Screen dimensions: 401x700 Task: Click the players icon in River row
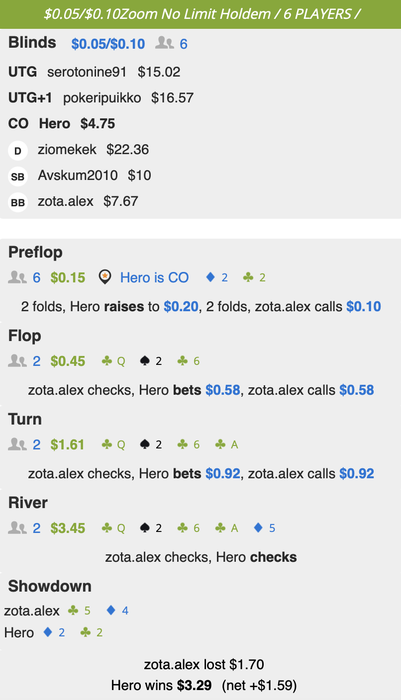click(17, 528)
